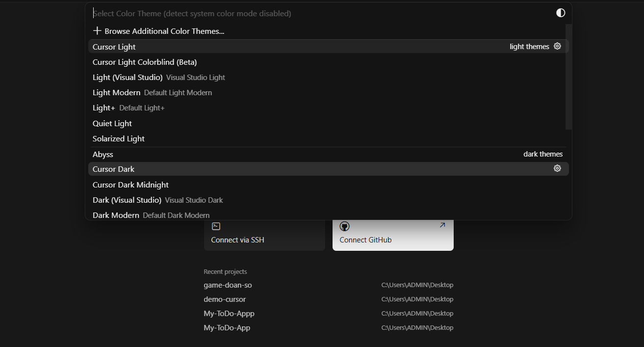Pick the Dark Modern theme

tap(328, 215)
